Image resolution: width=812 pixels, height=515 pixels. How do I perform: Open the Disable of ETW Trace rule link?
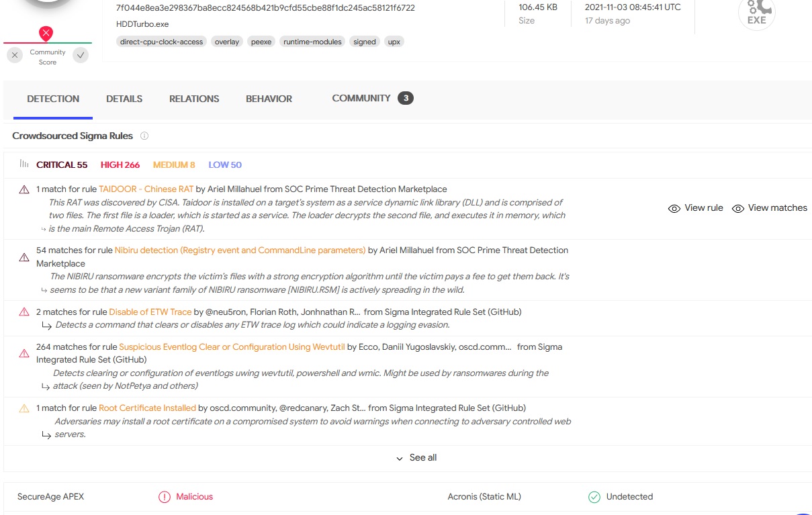coord(150,312)
